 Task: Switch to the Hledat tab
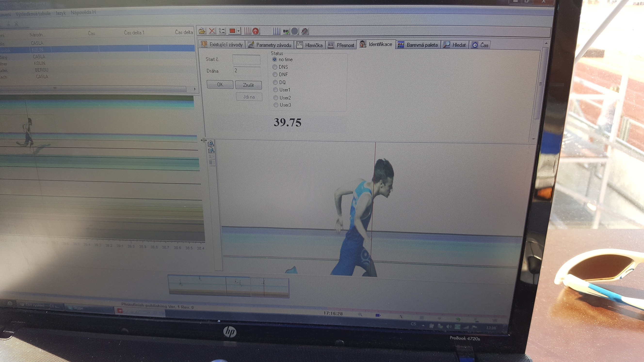[455, 45]
